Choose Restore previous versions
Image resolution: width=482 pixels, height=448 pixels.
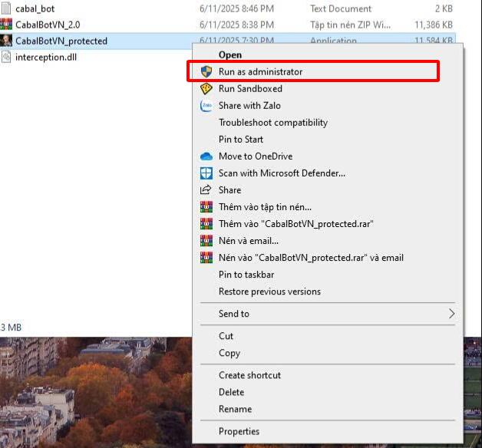[269, 292]
